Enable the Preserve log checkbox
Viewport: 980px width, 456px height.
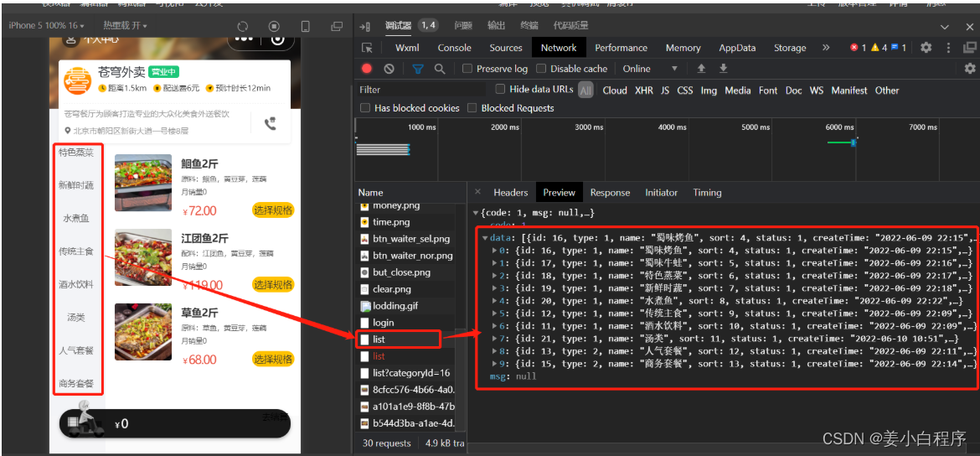click(x=467, y=69)
